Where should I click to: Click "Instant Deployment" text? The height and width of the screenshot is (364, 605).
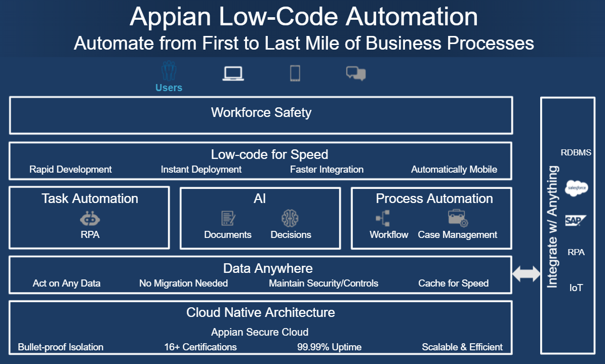(201, 170)
